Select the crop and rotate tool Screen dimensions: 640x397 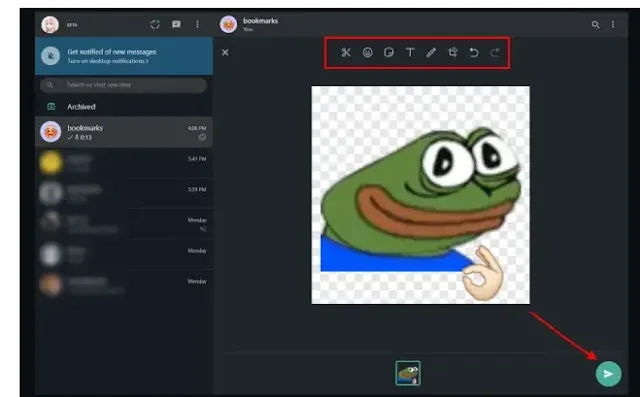(x=453, y=52)
